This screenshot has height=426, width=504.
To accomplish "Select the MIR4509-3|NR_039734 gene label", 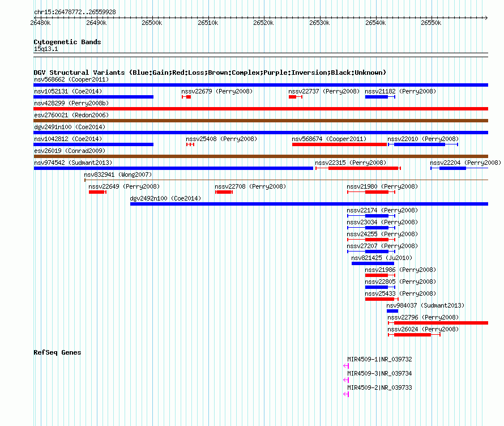I will 379,373.
